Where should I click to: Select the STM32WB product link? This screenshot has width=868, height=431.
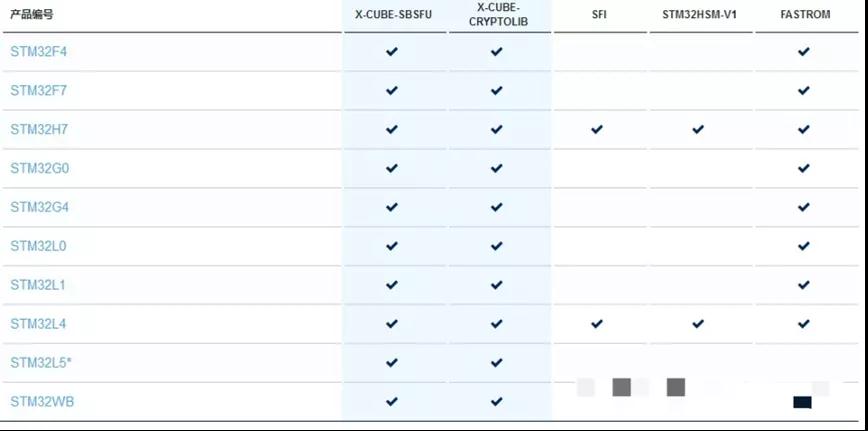pyautogui.click(x=42, y=401)
